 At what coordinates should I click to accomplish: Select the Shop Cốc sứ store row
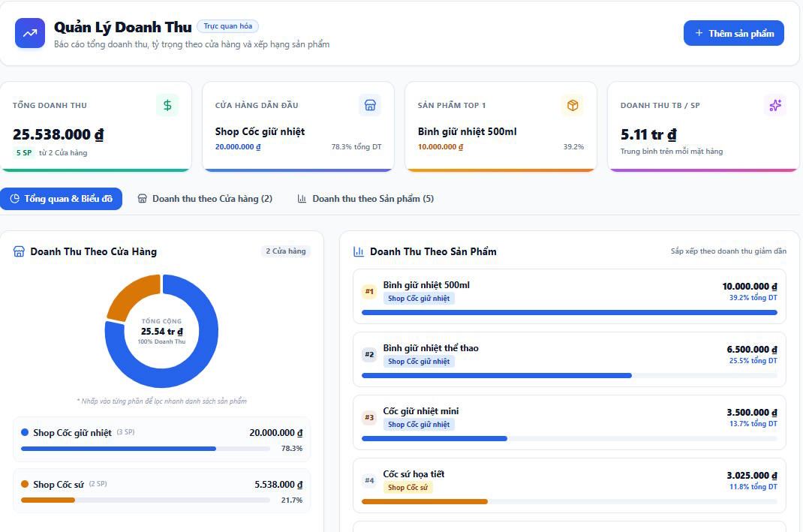[x=161, y=491]
